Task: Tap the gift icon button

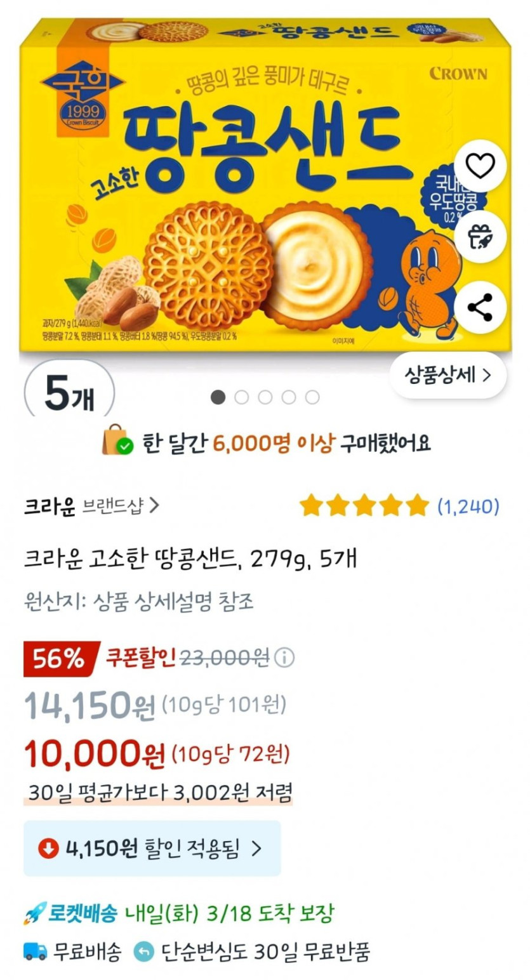Action: pos(480,237)
